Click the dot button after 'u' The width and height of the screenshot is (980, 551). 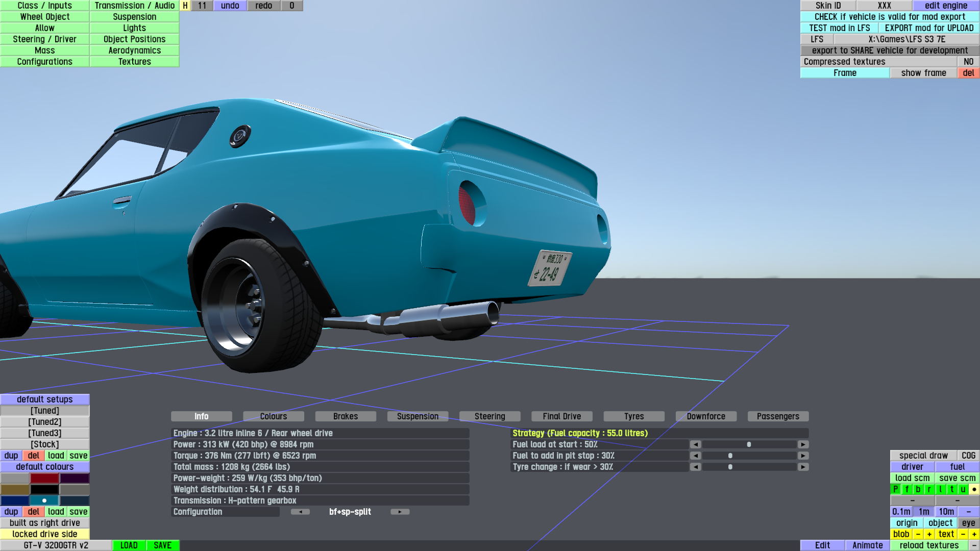(x=974, y=489)
